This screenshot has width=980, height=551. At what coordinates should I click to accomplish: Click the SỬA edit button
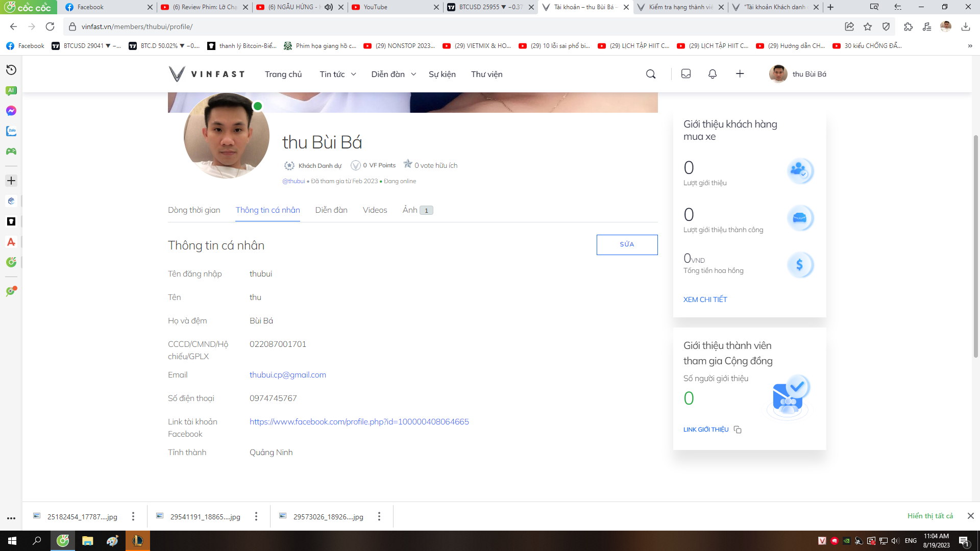627,245
